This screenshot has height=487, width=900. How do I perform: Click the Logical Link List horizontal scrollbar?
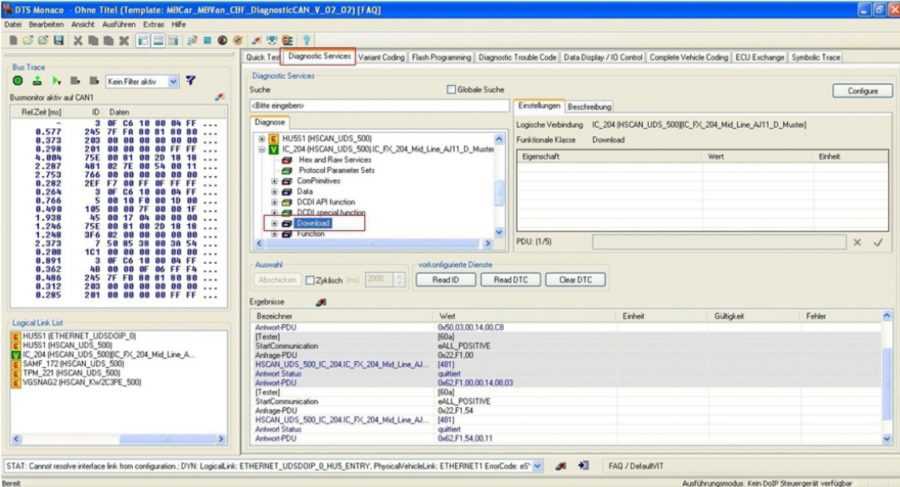point(118,439)
